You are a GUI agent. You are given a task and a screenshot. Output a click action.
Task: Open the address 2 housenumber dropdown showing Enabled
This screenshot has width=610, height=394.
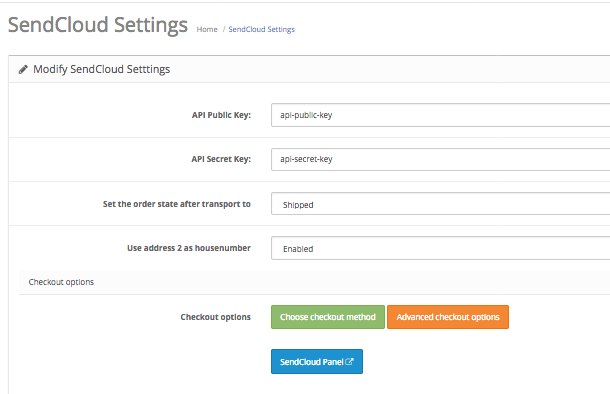(x=440, y=248)
